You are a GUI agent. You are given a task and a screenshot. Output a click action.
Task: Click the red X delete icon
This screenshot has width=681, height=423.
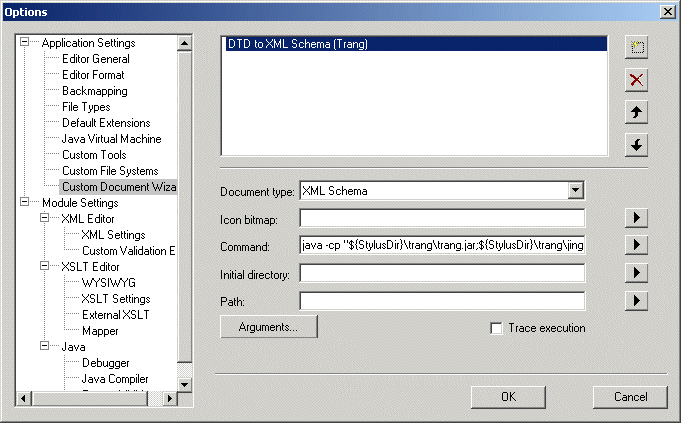click(x=636, y=80)
